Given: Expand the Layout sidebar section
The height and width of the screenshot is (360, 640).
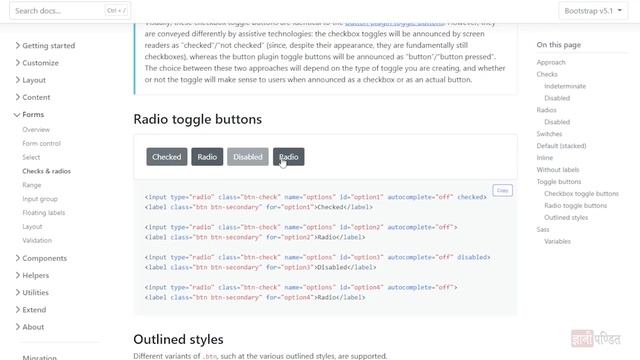Looking at the screenshot, I should point(30,80).
